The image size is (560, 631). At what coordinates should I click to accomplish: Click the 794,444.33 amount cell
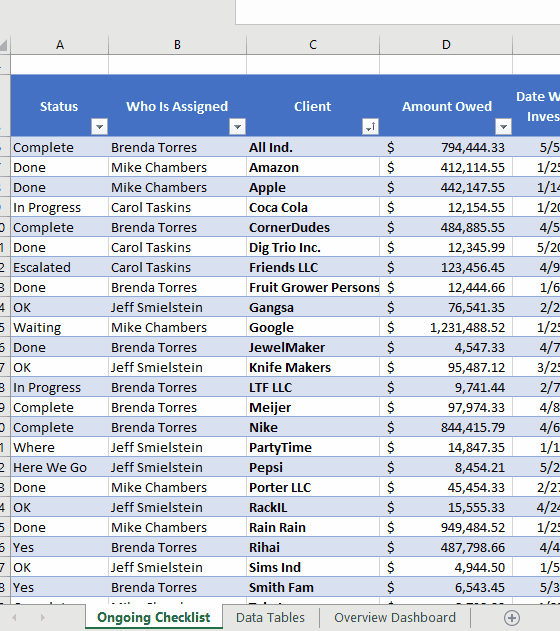tap(446, 147)
